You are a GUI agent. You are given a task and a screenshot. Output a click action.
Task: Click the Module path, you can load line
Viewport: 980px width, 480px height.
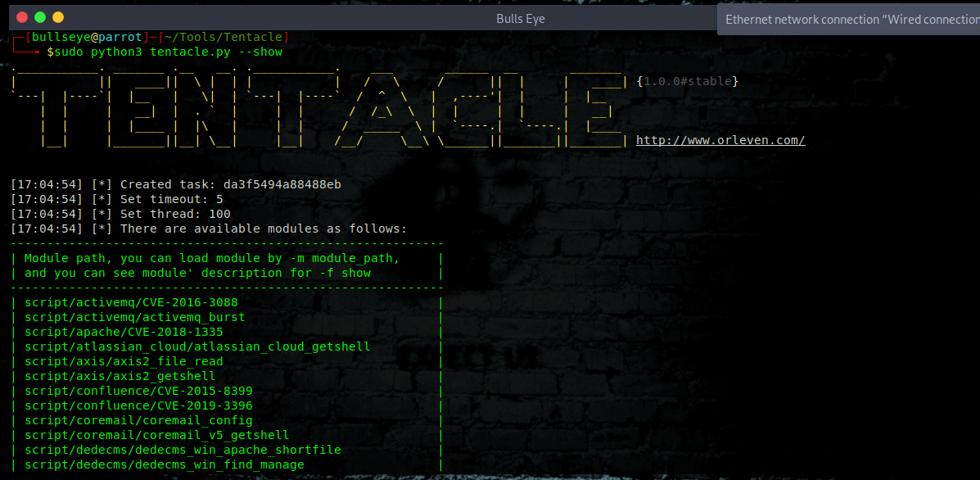click(x=212, y=258)
